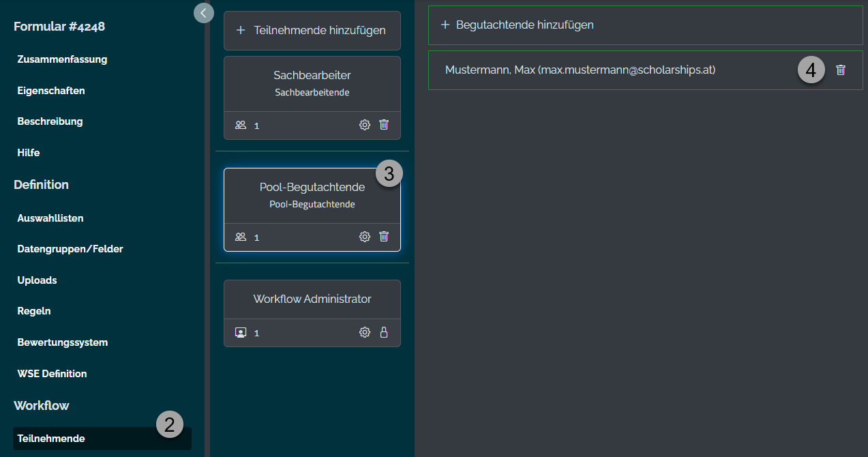
Task: Click the members icon on Sachbearbeiter card
Action: point(240,126)
